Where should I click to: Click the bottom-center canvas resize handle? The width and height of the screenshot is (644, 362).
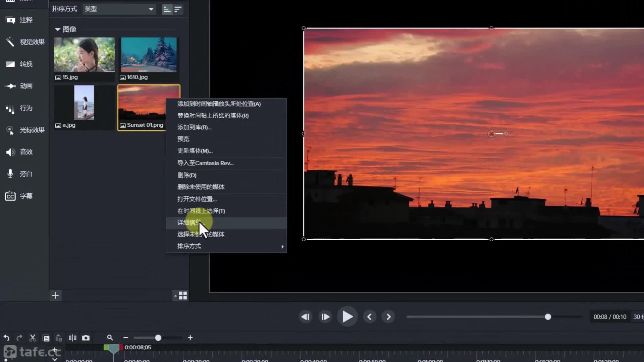[491, 239]
